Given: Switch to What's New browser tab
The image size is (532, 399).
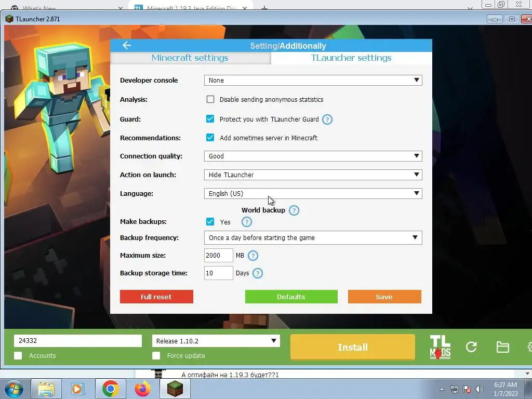Looking at the screenshot, I should click(x=66, y=7).
